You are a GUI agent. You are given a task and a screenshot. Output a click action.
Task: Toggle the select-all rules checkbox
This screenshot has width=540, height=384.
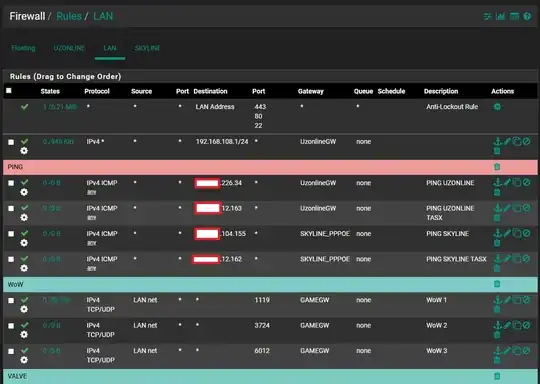pos(9,91)
